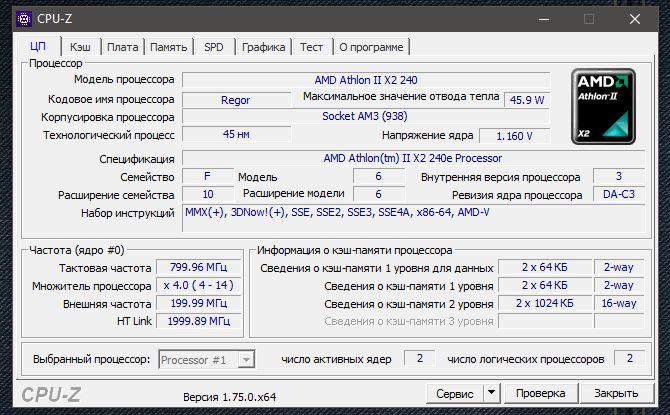Click the Закрыть button
This screenshot has height=415, width=670.
pos(616,393)
